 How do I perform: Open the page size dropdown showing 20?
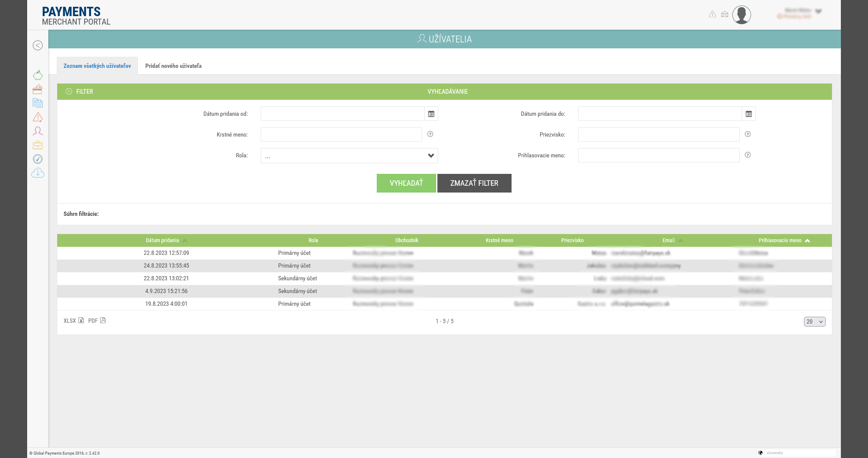(x=814, y=321)
